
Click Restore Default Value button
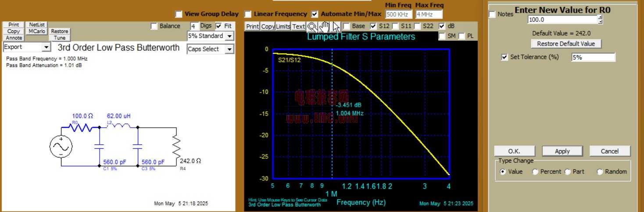point(566,44)
